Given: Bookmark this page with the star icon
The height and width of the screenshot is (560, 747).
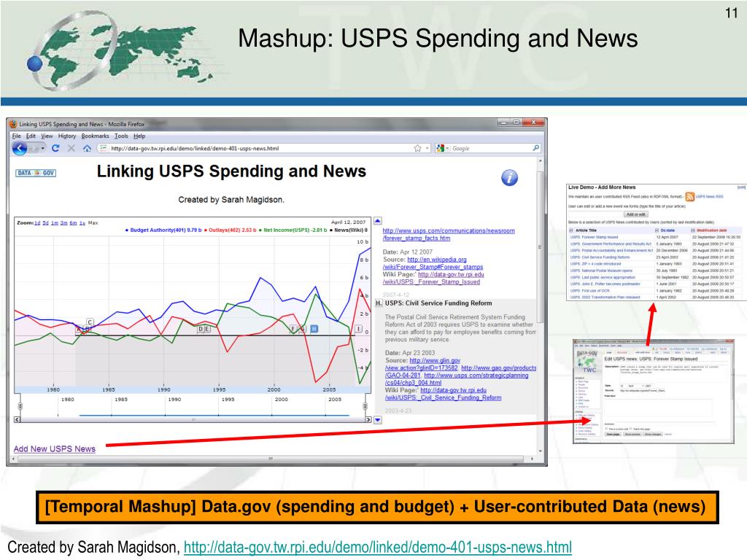Looking at the screenshot, I should click(x=418, y=148).
